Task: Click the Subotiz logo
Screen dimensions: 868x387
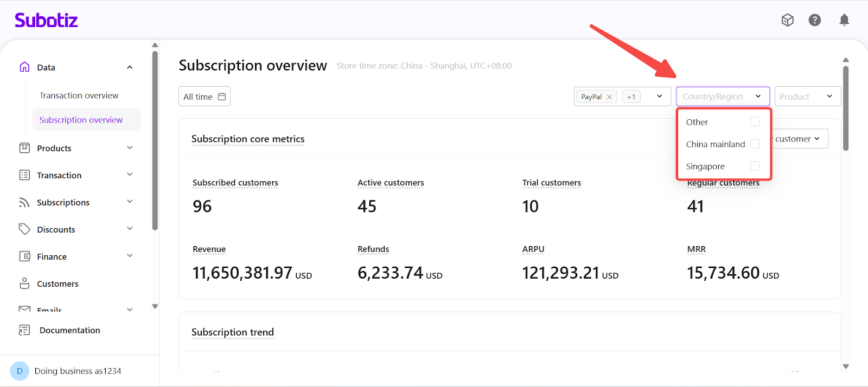Action: tap(46, 21)
